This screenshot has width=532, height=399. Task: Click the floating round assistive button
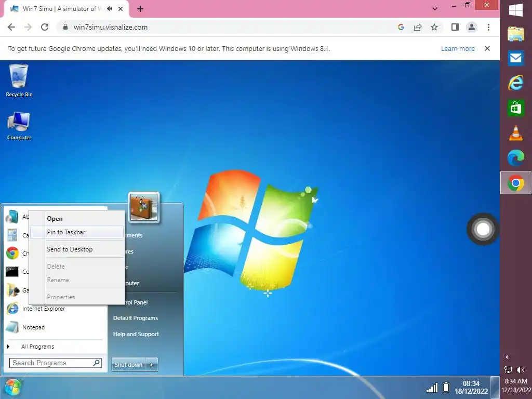[x=483, y=229]
